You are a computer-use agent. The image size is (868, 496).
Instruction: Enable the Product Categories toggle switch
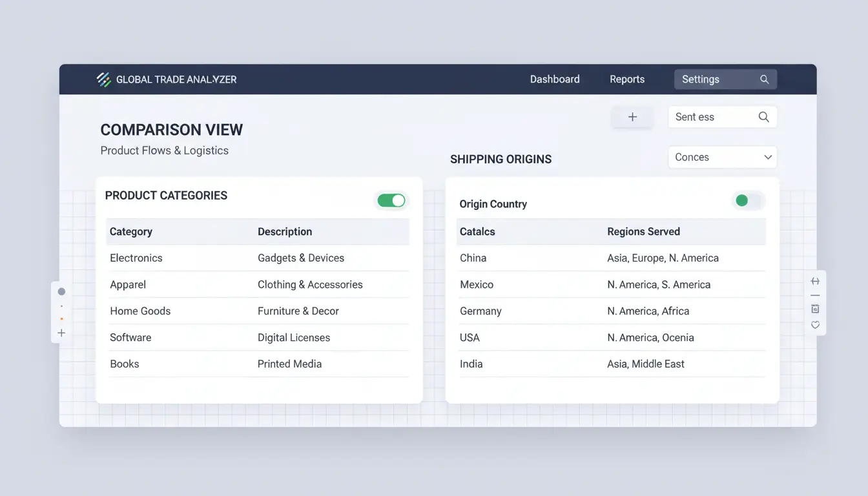391,200
